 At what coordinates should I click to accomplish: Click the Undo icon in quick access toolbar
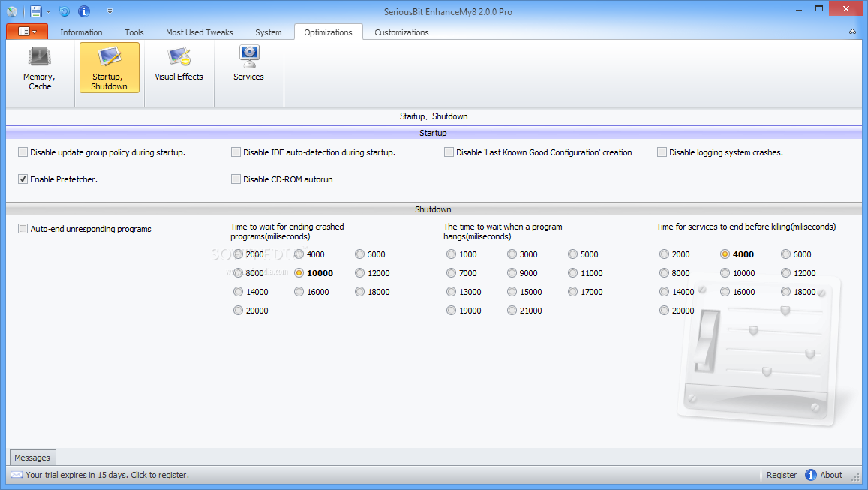(x=65, y=11)
